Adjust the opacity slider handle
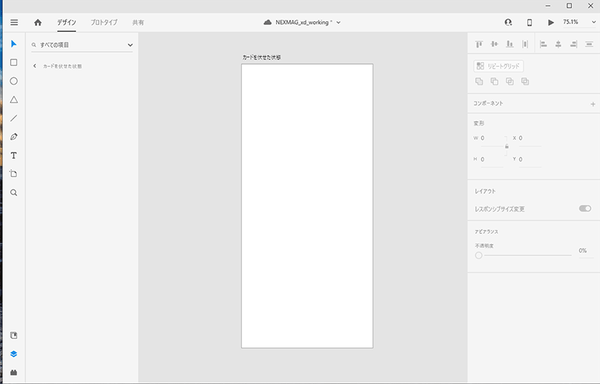600x384 pixels. (x=479, y=255)
